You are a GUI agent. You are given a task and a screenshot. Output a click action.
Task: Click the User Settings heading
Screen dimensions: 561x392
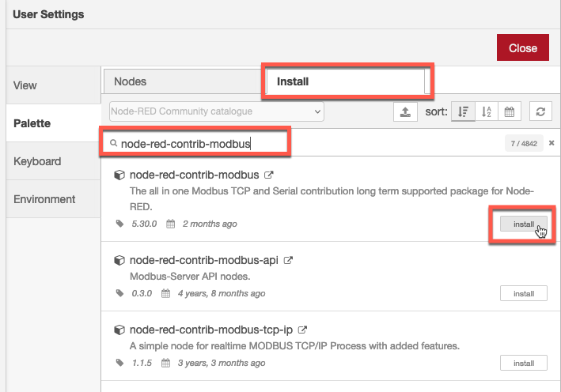[48, 14]
